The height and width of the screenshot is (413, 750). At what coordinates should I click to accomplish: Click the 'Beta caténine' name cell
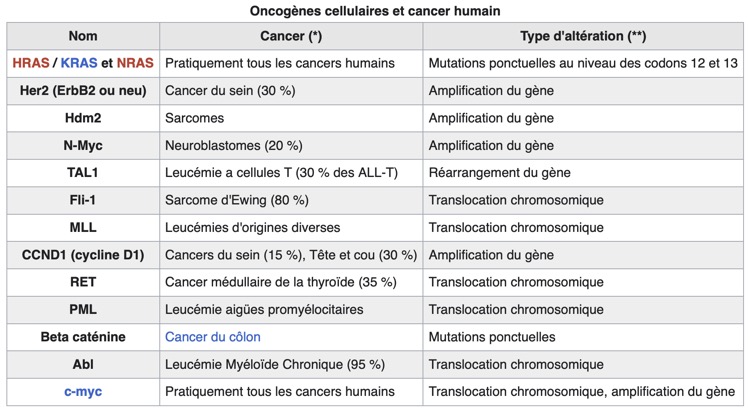click(x=83, y=337)
